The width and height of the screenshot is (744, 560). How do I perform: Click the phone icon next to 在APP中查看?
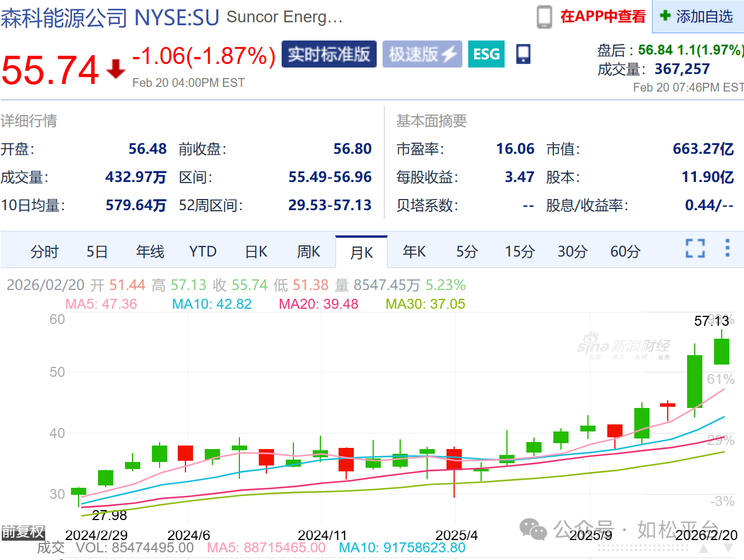tap(544, 17)
